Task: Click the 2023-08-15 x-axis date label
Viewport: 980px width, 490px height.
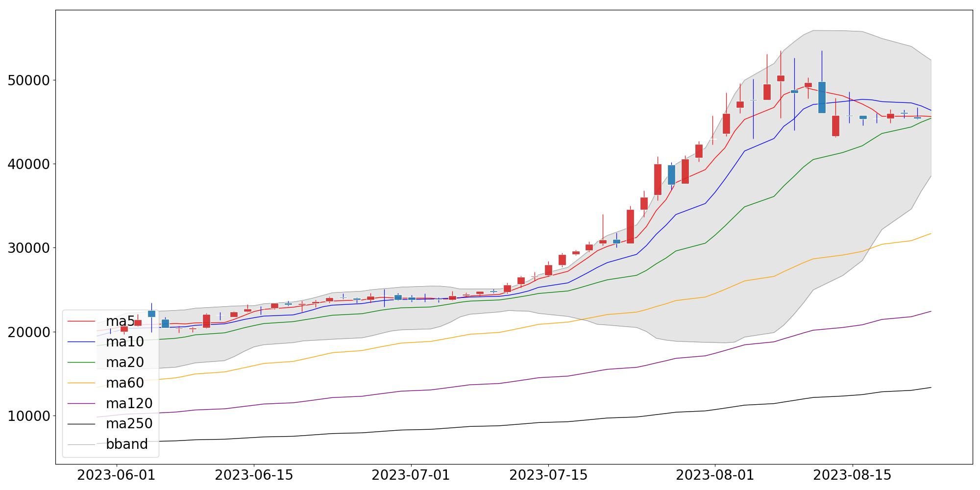Action: tap(853, 475)
